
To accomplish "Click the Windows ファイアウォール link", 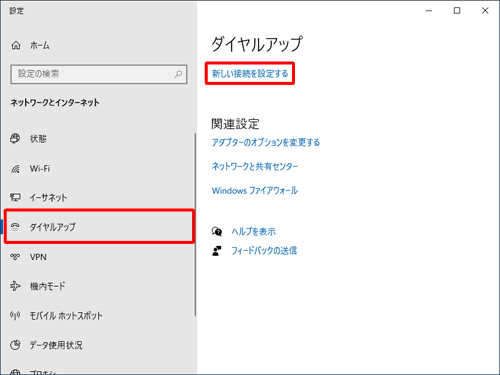I will click(x=255, y=190).
